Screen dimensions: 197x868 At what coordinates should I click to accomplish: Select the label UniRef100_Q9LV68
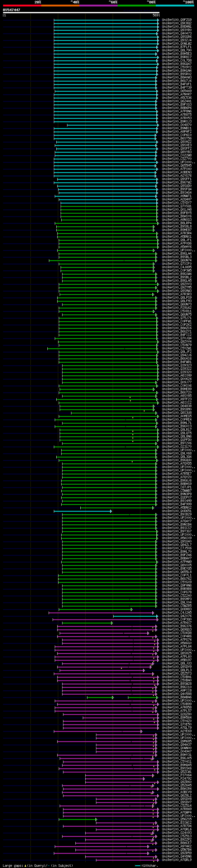pos(177,453)
